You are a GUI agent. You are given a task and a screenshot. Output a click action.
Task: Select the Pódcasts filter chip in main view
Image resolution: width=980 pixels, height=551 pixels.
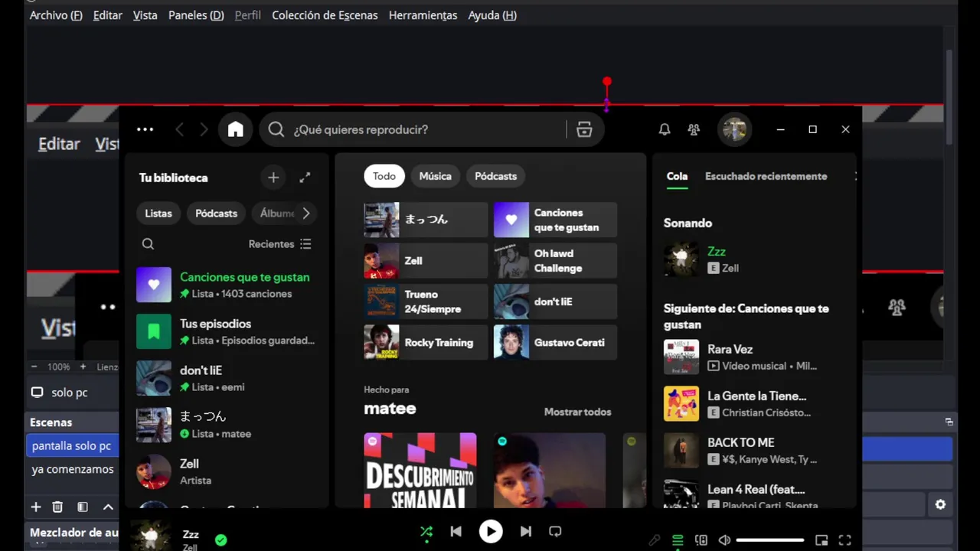(x=495, y=176)
